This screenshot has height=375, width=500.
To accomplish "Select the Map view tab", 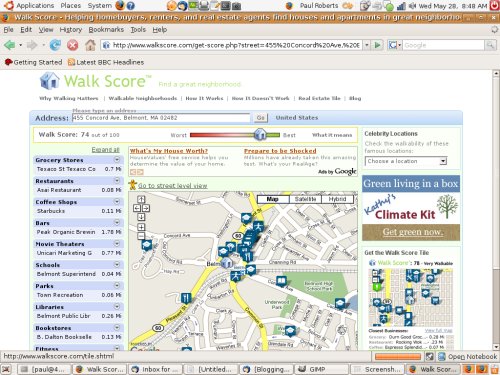I will pos(273,199).
